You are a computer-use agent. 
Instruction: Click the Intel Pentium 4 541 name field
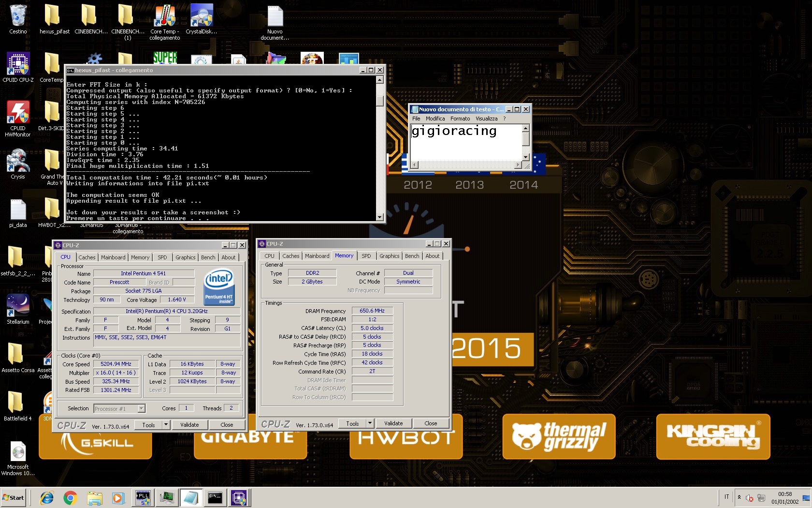[144, 273]
